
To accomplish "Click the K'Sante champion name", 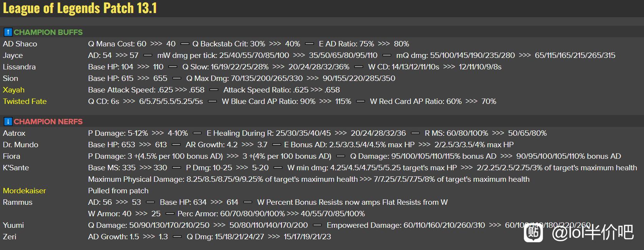I will point(16,168).
